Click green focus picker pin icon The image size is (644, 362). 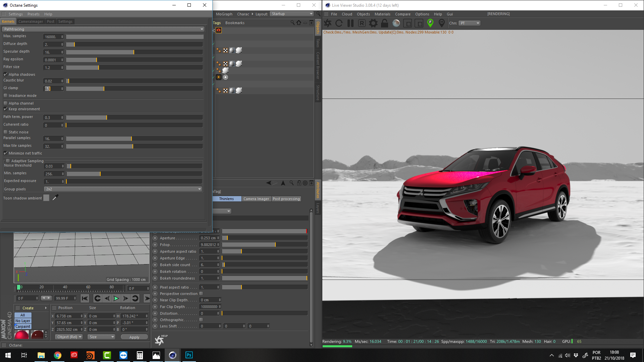click(x=430, y=23)
